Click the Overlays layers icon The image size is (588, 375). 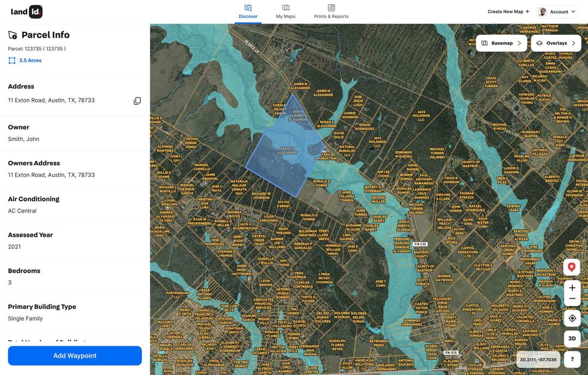(x=539, y=43)
